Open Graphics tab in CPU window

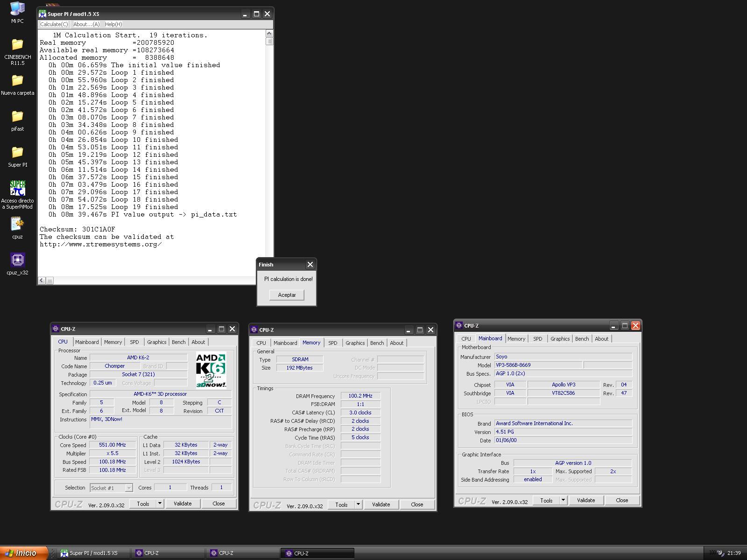pyautogui.click(x=157, y=342)
